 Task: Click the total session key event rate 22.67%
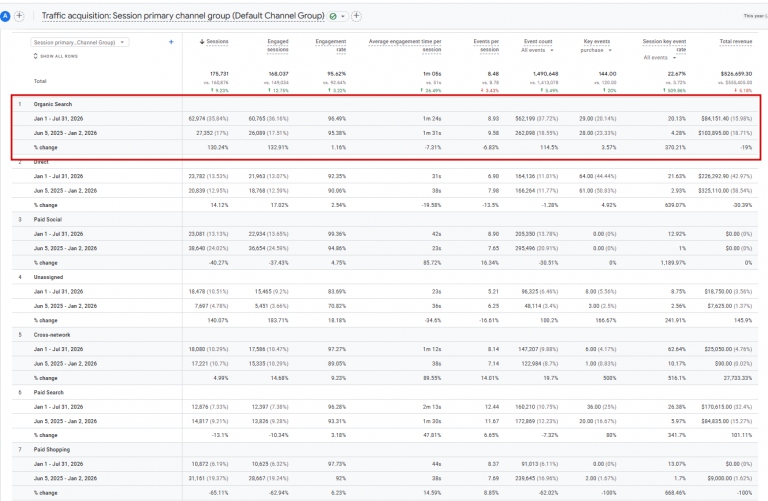coord(676,74)
